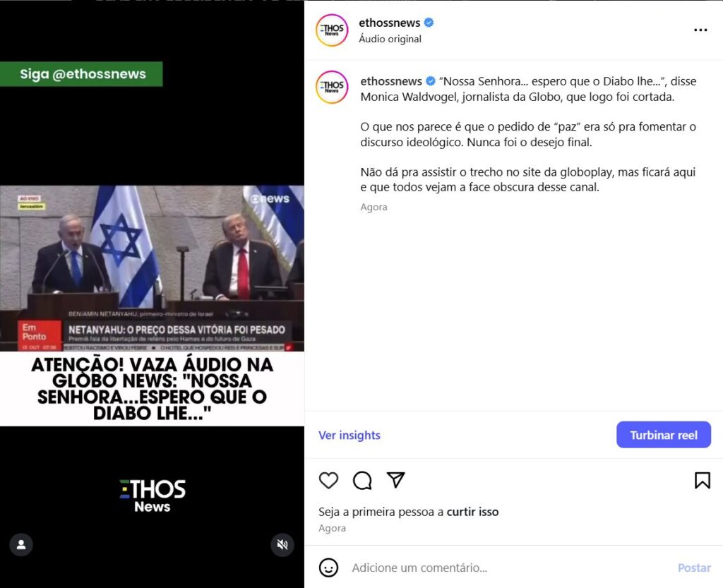Click the verified badge beside header ethossnews
This screenshot has height=588, width=723.
pos(429,23)
